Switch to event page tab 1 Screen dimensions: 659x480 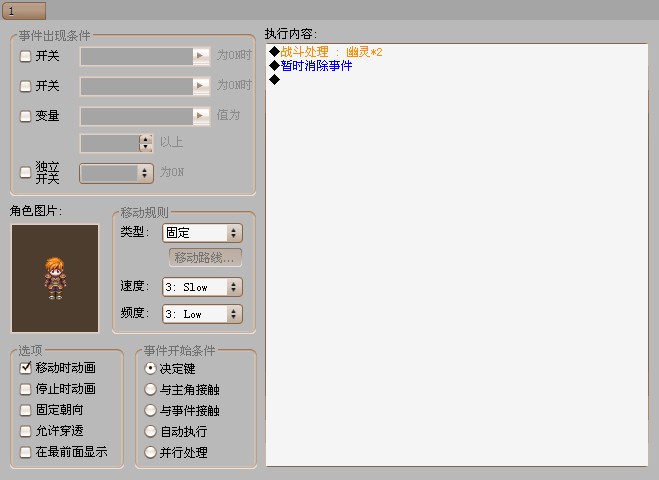pos(24,11)
